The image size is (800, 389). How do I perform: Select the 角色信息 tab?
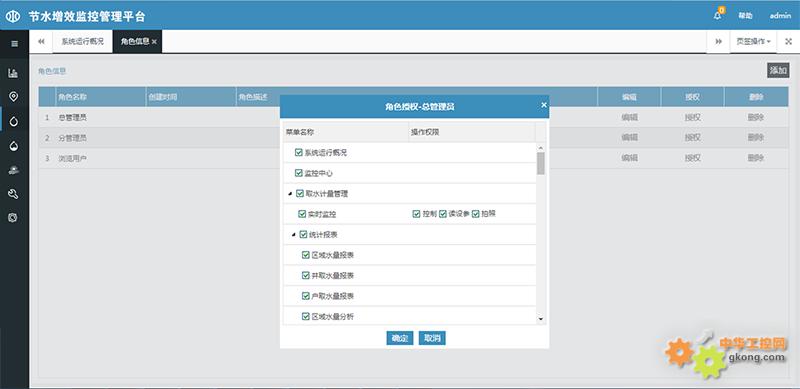(x=135, y=42)
